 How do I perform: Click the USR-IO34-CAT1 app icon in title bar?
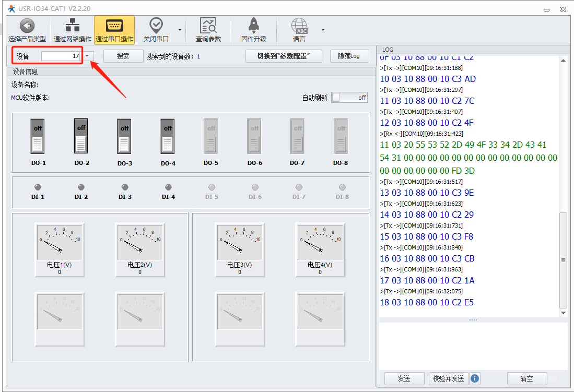pyautogui.click(x=11, y=8)
